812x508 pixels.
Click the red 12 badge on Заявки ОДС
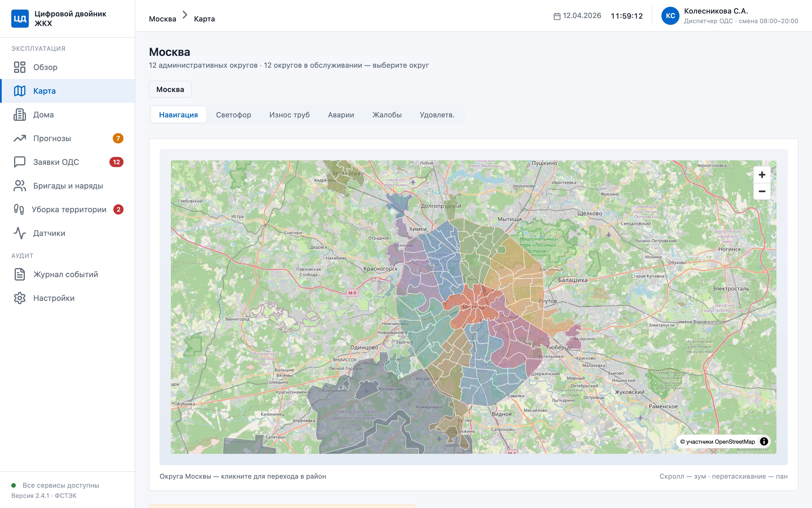point(116,162)
